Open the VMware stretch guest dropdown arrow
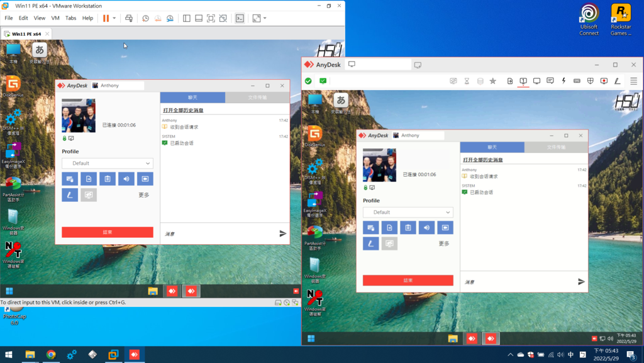The width and height of the screenshot is (644, 363). click(265, 18)
